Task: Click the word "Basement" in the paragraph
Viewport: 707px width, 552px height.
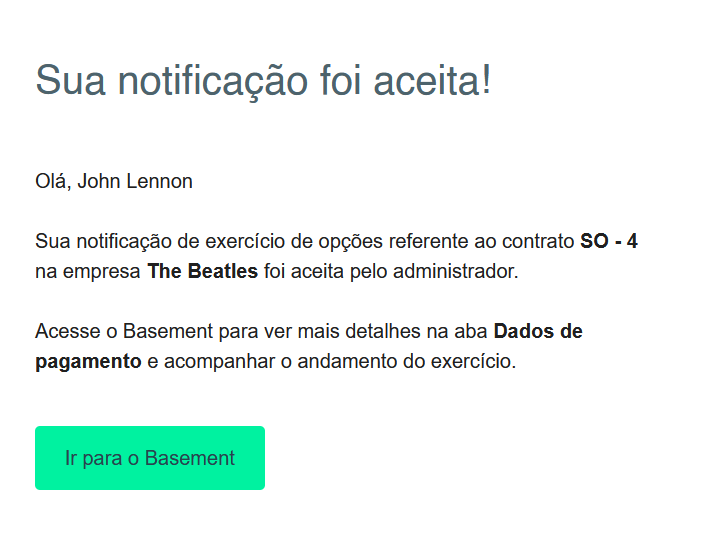Action: 147,331
